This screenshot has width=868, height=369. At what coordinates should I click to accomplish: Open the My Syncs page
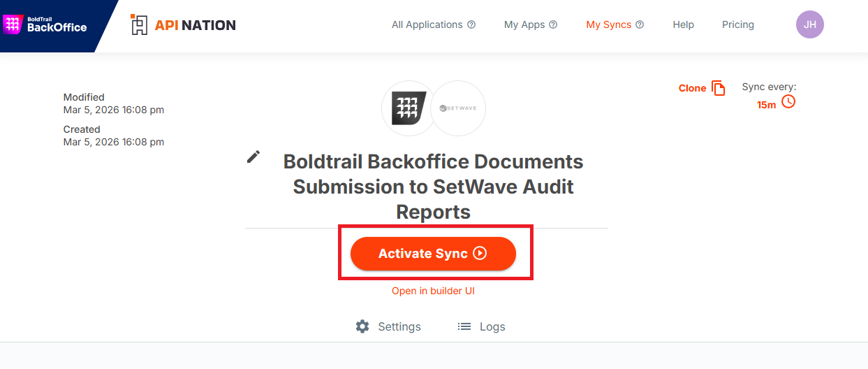point(608,24)
